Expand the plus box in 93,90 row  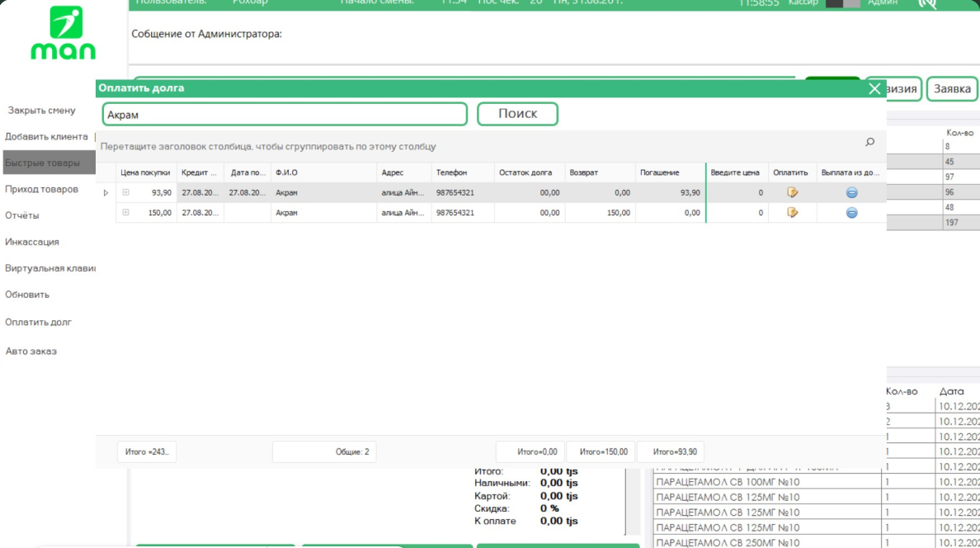point(125,192)
